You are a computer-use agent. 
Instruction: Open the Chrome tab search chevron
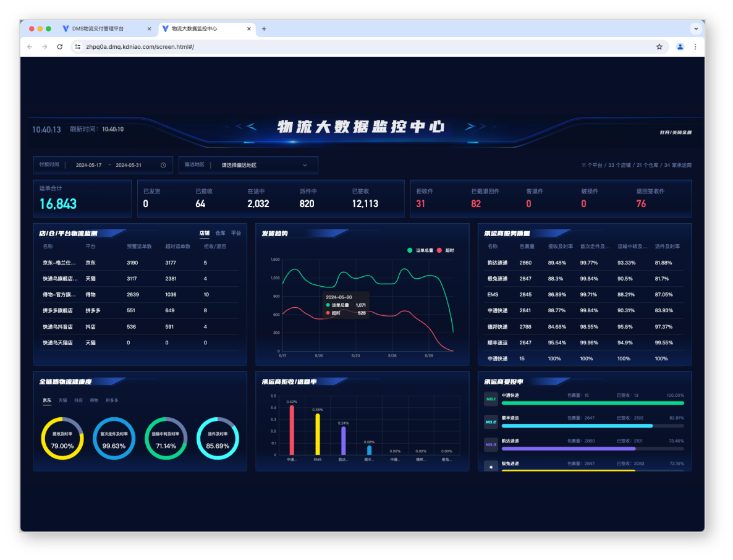697,28
